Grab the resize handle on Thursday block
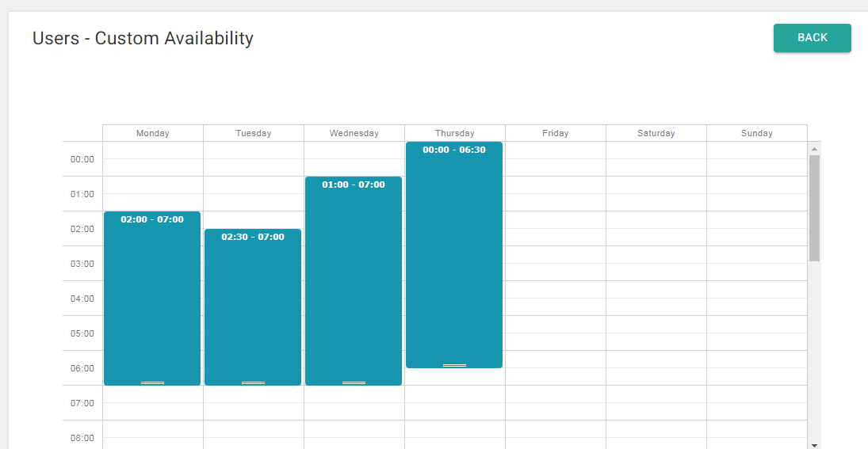The height and width of the screenshot is (449, 868). pos(454,365)
